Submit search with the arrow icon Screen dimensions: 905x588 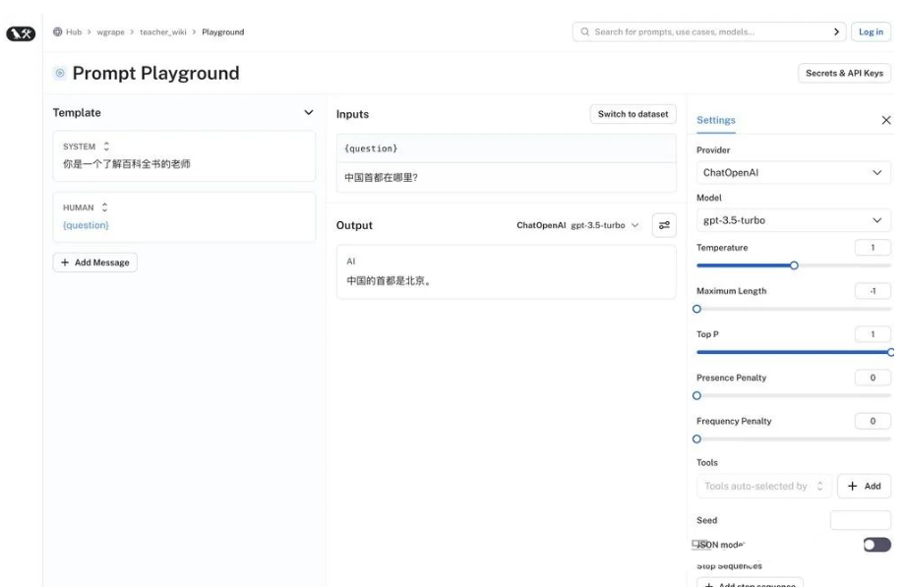[836, 31]
